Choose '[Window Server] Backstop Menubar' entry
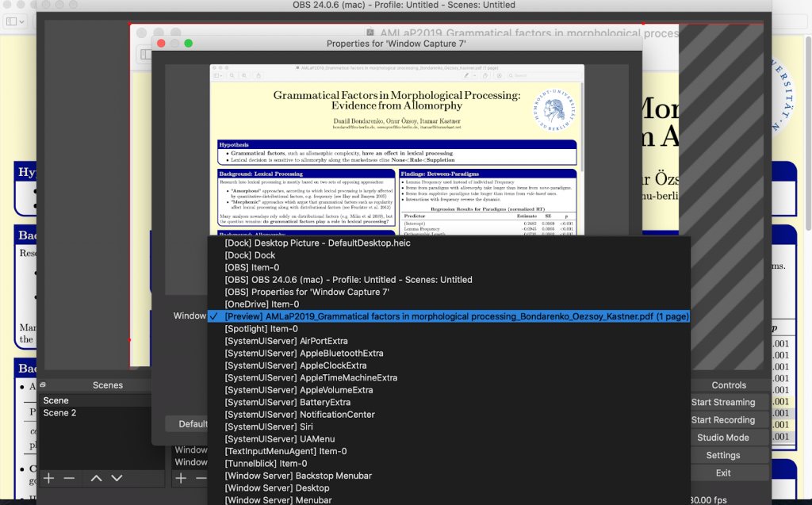This screenshot has width=812, height=505. click(449, 476)
